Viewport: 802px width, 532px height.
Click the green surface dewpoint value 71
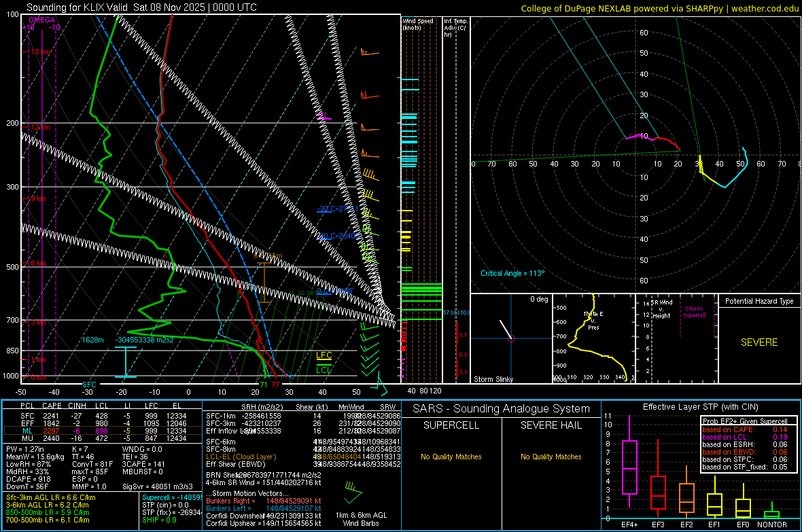pyautogui.click(x=264, y=385)
